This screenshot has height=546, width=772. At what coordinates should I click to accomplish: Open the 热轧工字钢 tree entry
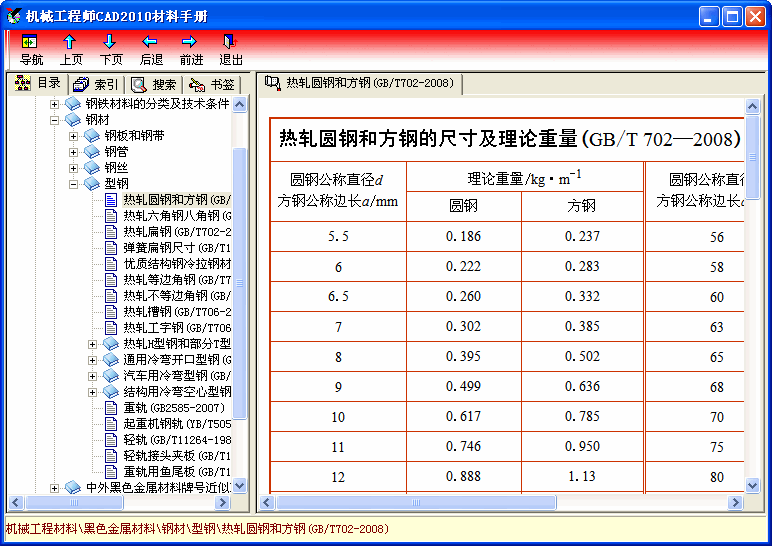click(177, 328)
